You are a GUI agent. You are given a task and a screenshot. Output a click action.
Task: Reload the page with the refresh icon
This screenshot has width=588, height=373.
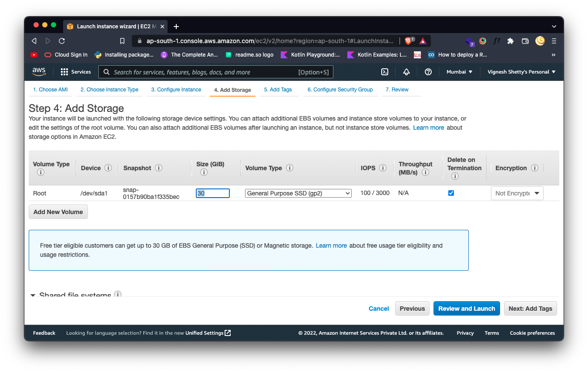point(62,41)
